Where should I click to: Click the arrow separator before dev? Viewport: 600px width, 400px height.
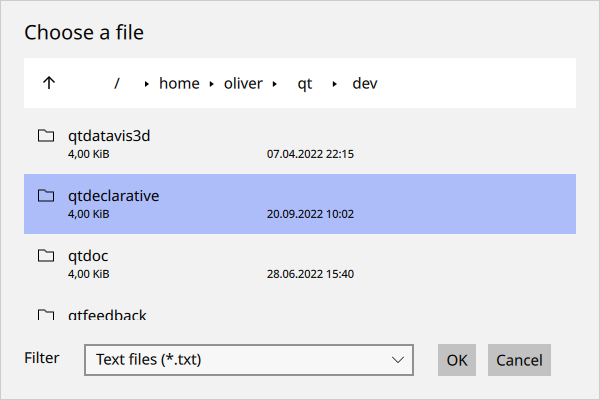point(335,84)
